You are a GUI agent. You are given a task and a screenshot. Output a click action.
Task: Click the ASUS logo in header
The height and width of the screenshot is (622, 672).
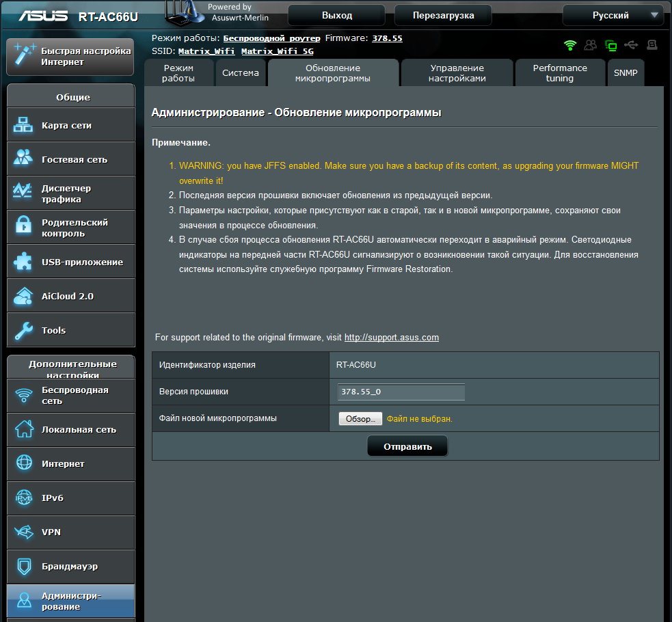(43, 16)
